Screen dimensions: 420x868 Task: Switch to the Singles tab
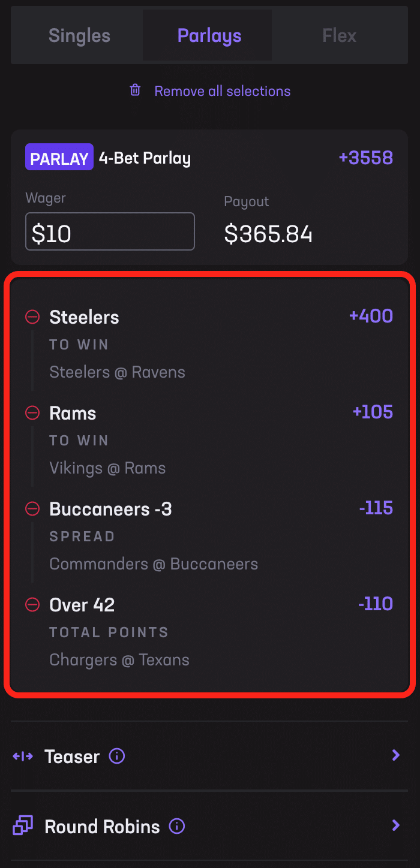[x=79, y=36]
